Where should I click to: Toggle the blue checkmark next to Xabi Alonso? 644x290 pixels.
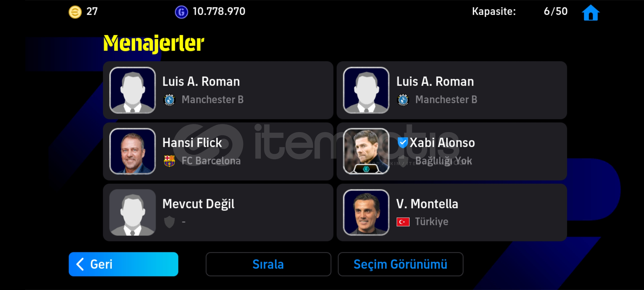point(403,143)
